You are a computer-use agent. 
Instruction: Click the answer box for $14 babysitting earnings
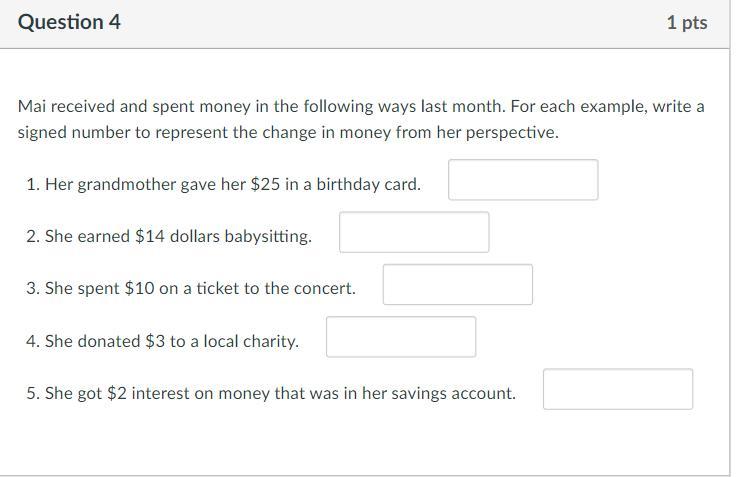tap(414, 232)
